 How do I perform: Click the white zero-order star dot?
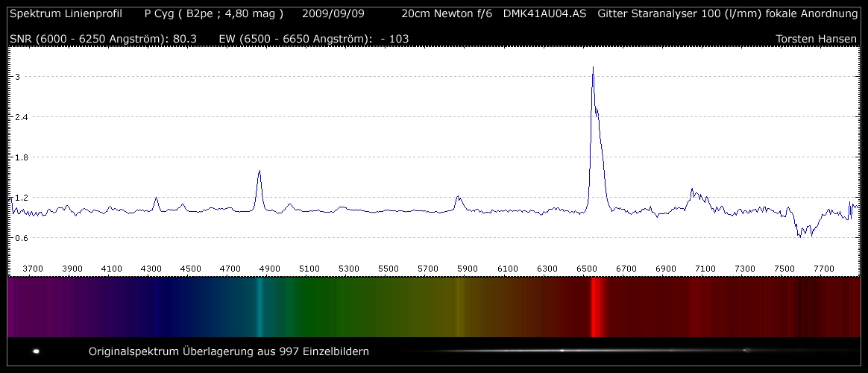click(x=36, y=351)
